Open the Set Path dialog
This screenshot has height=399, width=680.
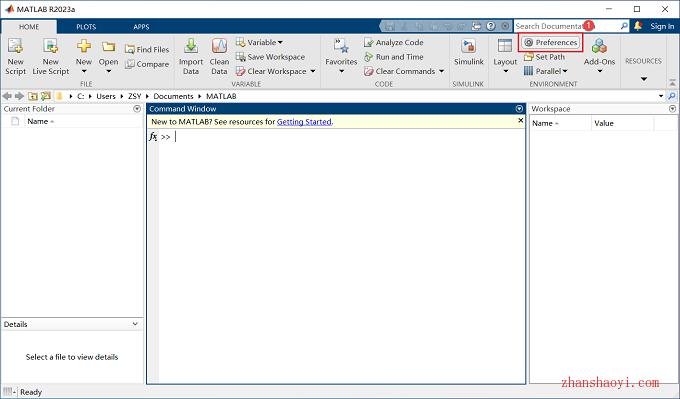pos(545,57)
